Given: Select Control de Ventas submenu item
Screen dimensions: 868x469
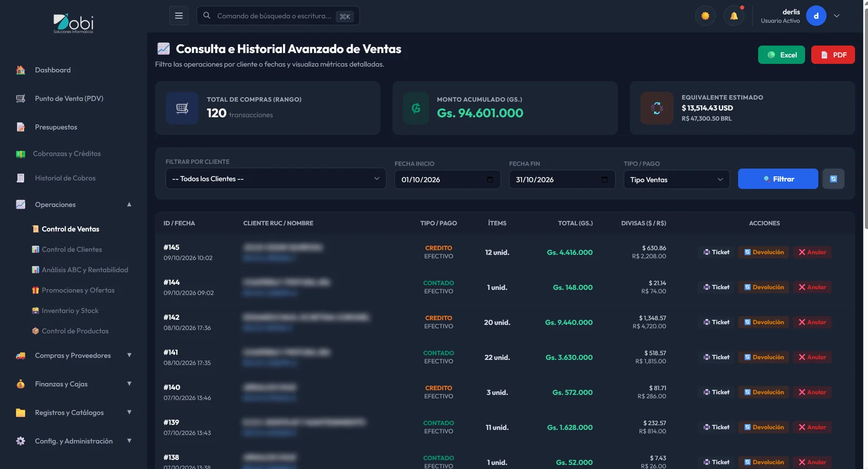Looking at the screenshot, I should 71,229.
